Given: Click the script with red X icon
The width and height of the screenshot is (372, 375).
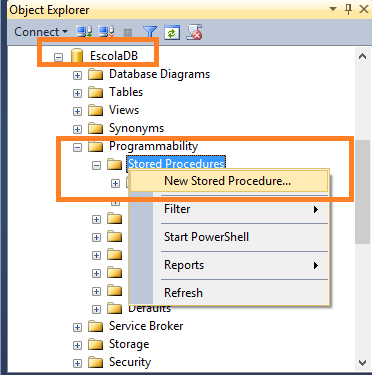Looking at the screenshot, I should (194, 32).
